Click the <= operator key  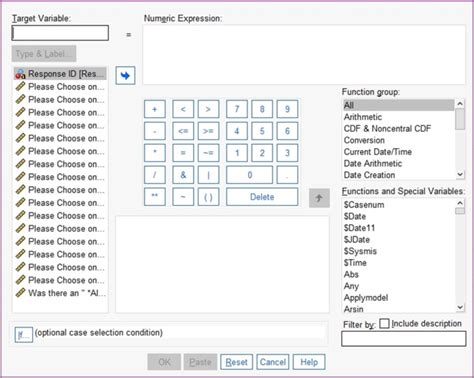pyautogui.click(x=183, y=131)
